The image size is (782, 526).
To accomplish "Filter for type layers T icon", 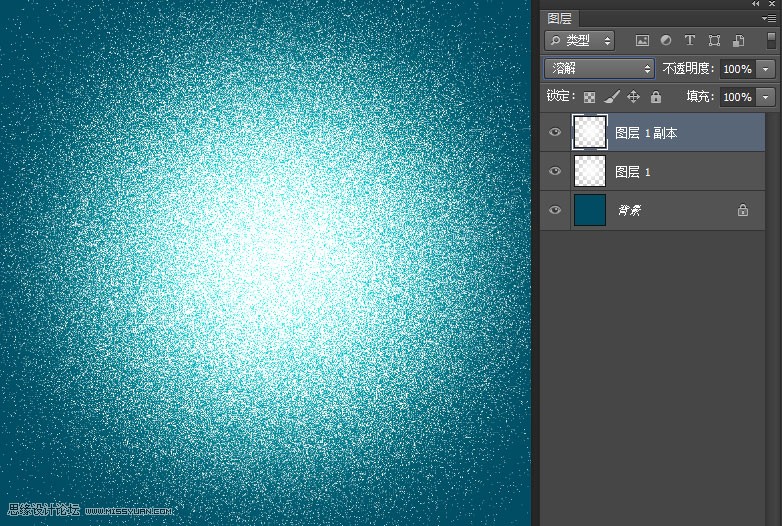I will pos(690,40).
